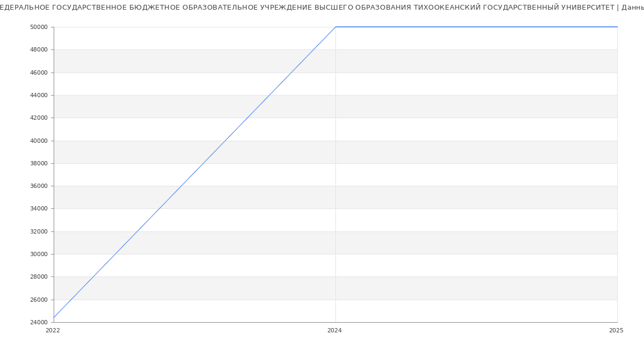Click the 46000 y-axis label
644x349 pixels.
coord(39,72)
